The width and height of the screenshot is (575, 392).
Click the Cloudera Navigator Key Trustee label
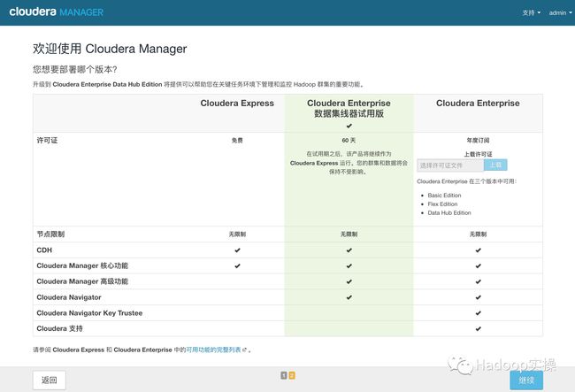coord(89,313)
